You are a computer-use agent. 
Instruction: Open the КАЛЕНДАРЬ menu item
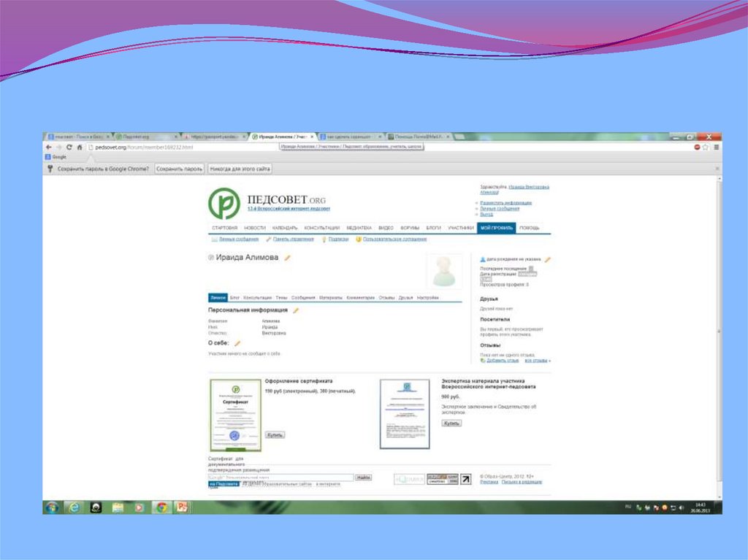tap(285, 228)
